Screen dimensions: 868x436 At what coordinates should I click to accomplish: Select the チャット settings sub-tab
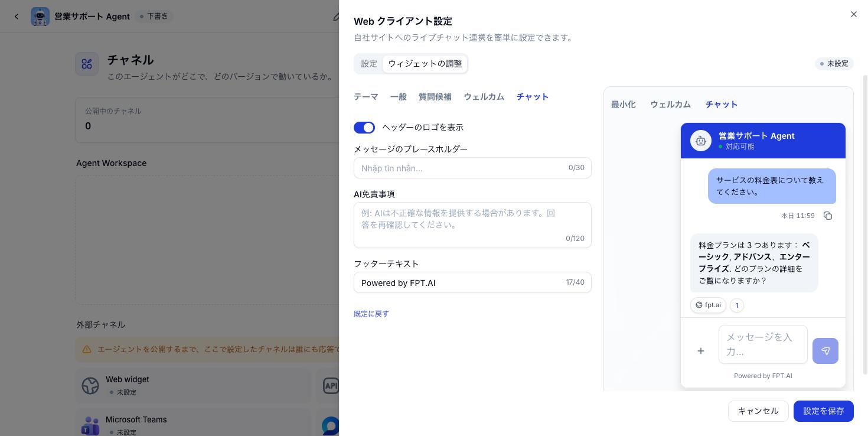533,96
